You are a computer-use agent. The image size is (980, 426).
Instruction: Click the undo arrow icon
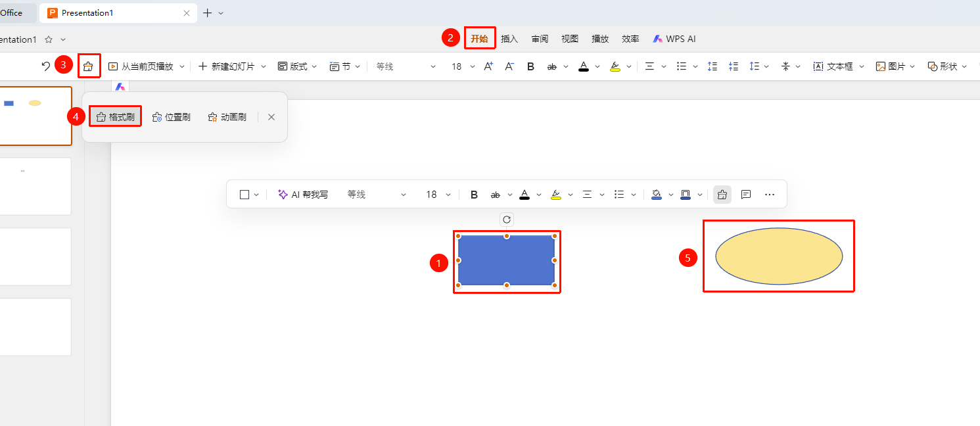point(45,66)
